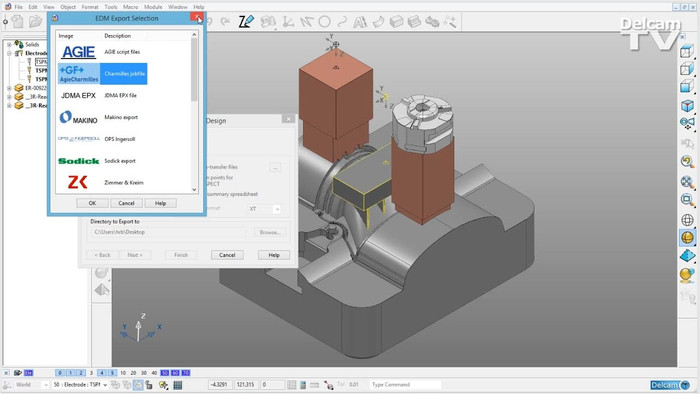Cancel the EDM Export Selection dialog
700x394 pixels.
(126, 203)
